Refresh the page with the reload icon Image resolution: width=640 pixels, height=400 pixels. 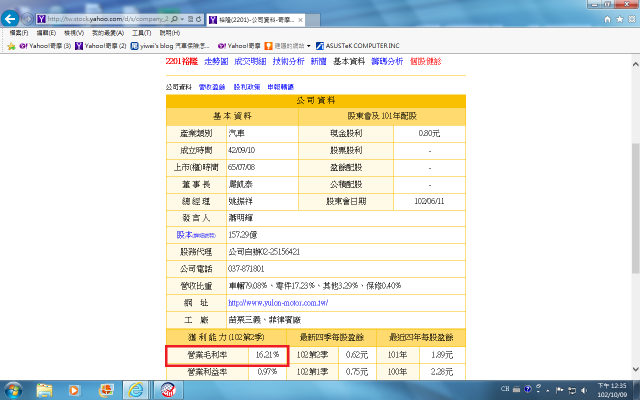tap(199, 19)
